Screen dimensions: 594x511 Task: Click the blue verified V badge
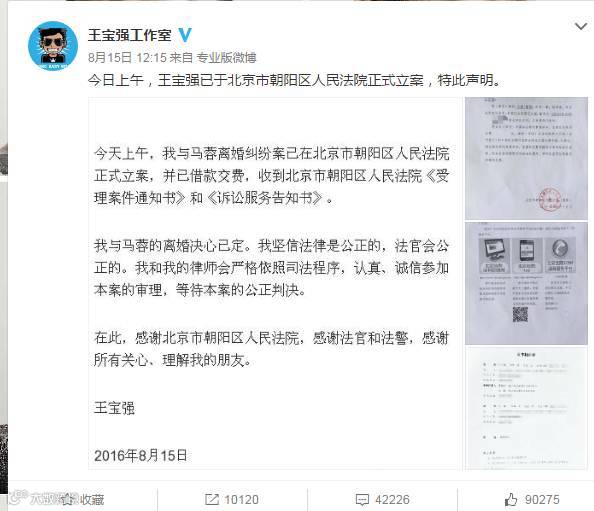click(x=185, y=35)
